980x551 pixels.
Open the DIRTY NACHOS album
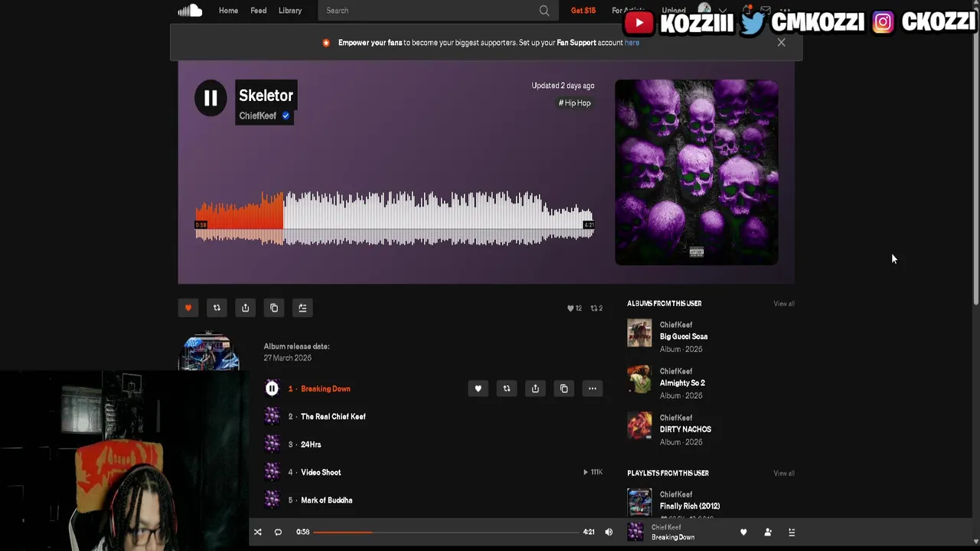coord(685,429)
